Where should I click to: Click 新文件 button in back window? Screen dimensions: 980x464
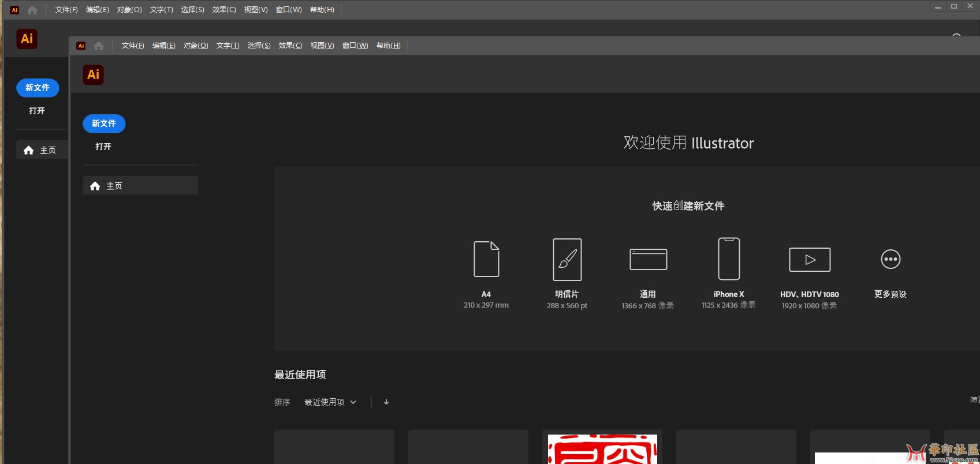pos(38,88)
